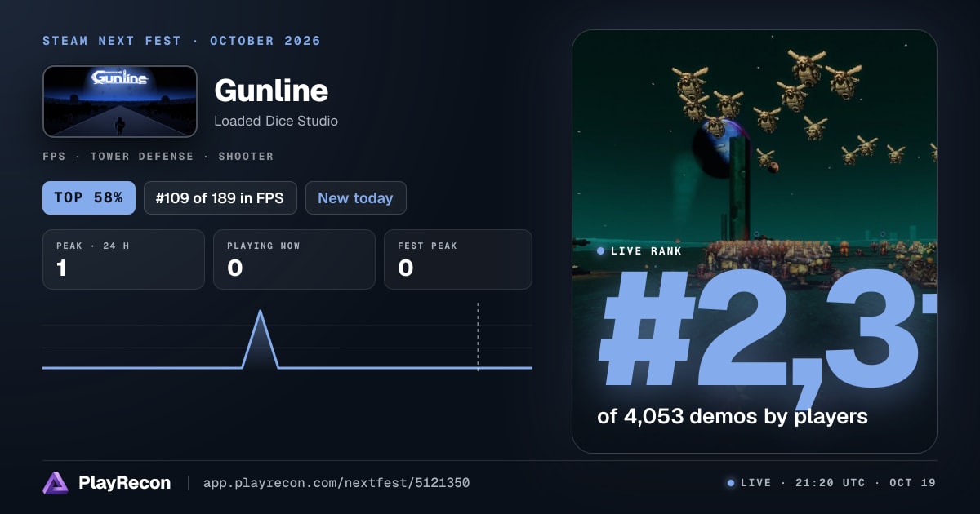Click the PlayRecon triangle logo icon

[x=56, y=483]
